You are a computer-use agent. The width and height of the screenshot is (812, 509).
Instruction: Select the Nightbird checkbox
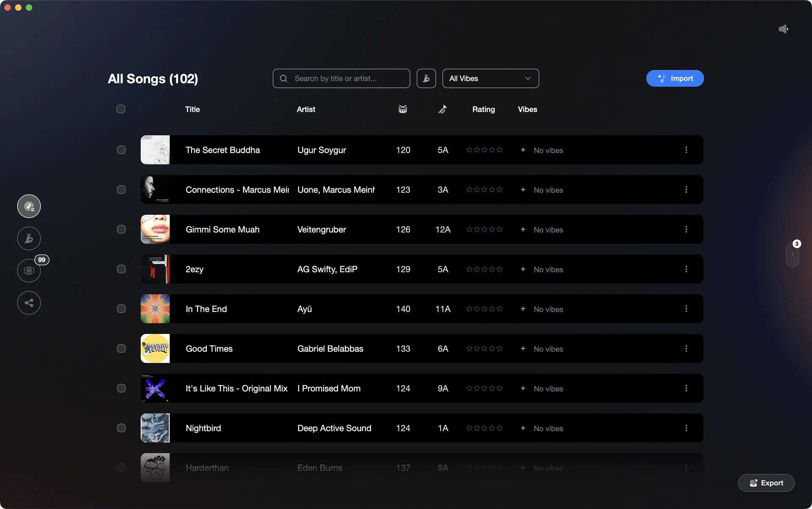[121, 428]
